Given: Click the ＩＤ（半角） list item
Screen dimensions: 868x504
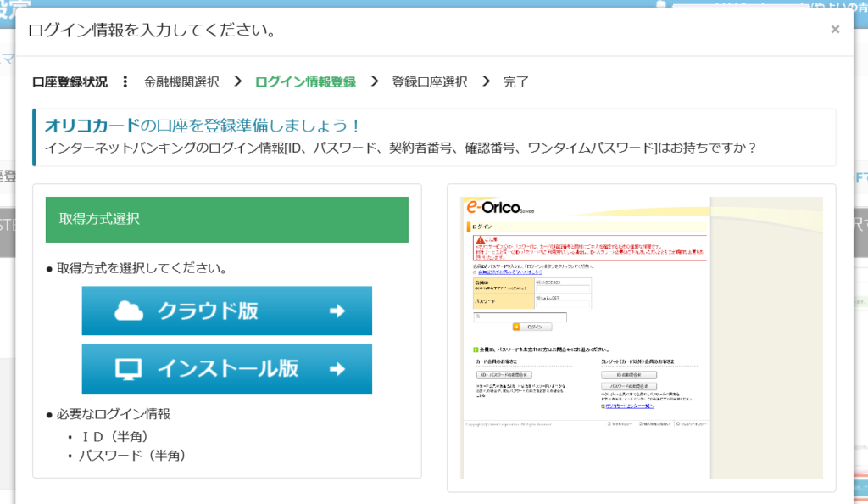Looking at the screenshot, I should tap(114, 436).
